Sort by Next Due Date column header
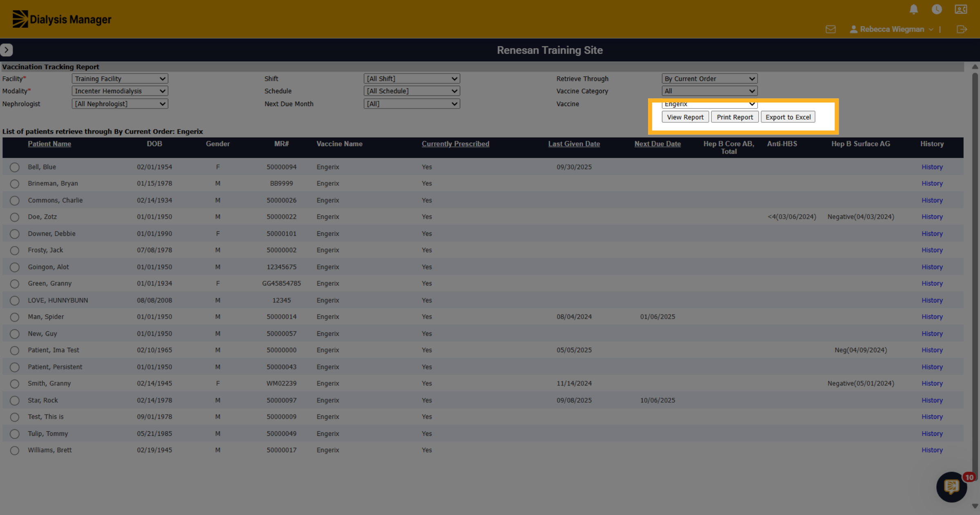The width and height of the screenshot is (980, 515). click(x=657, y=144)
